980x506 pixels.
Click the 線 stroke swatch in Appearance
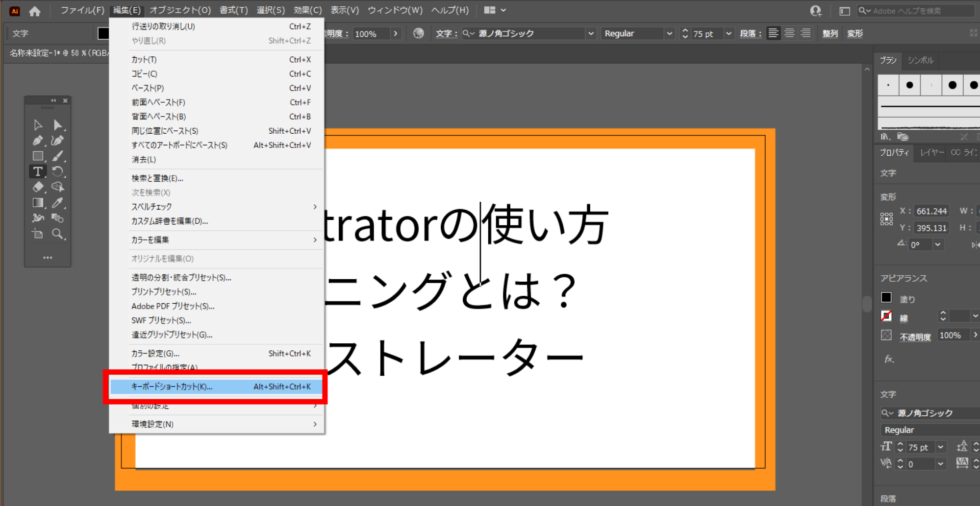coord(886,316)
